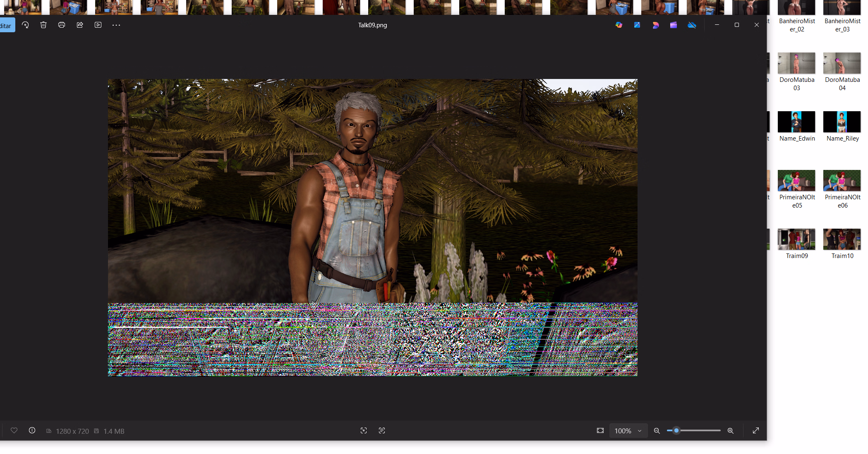
Task: Click the Editar button
Action: [6, 26]
